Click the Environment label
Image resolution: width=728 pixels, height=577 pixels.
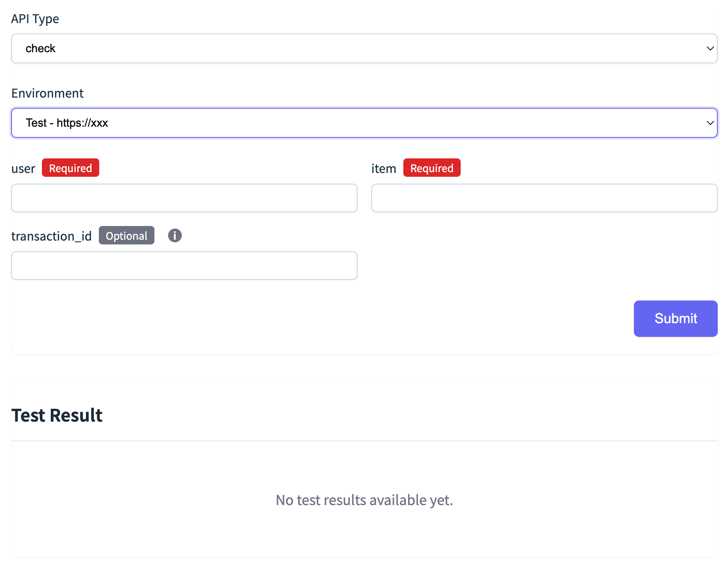tap(47, 93)
